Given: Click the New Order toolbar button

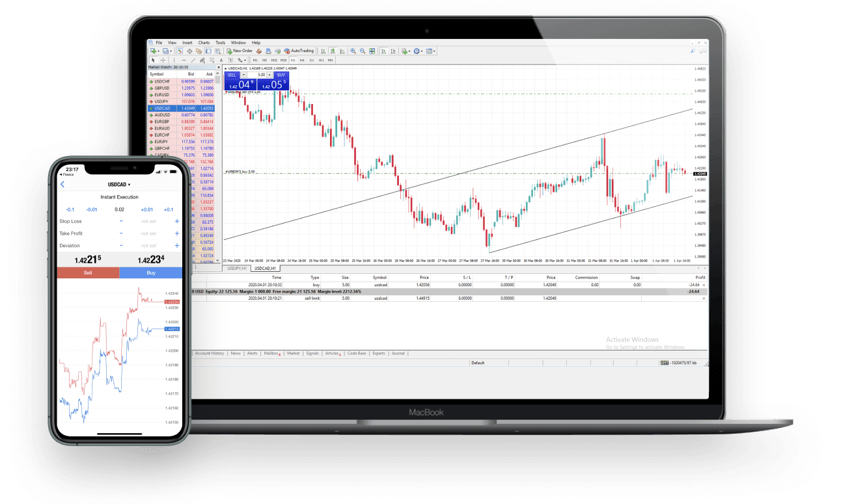Looking at the screenshot, I should coord(240,51).
